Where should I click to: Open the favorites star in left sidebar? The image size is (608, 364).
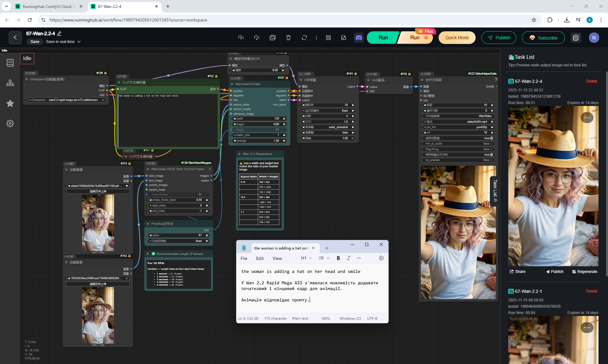pos(10,103)
